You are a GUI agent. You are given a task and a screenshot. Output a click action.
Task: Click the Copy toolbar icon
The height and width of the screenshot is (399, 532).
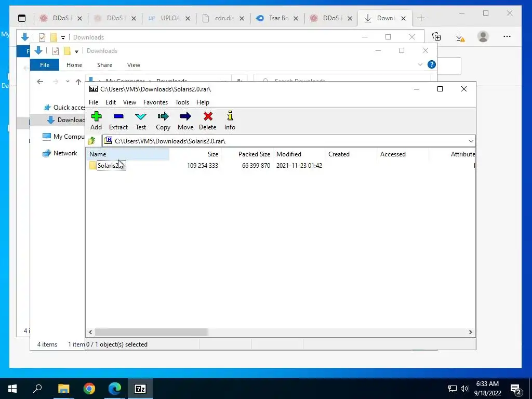[x=163, y=121]
